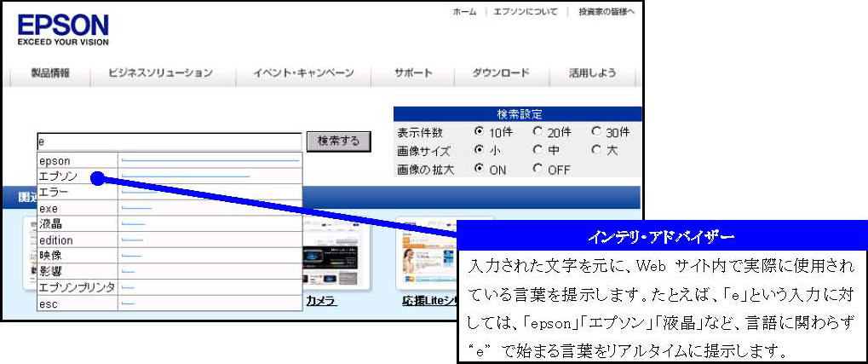Choose suggestion 'エラー'
Image resolution: width=868 pixels, height=364 pixels.
tap(170, 193)
